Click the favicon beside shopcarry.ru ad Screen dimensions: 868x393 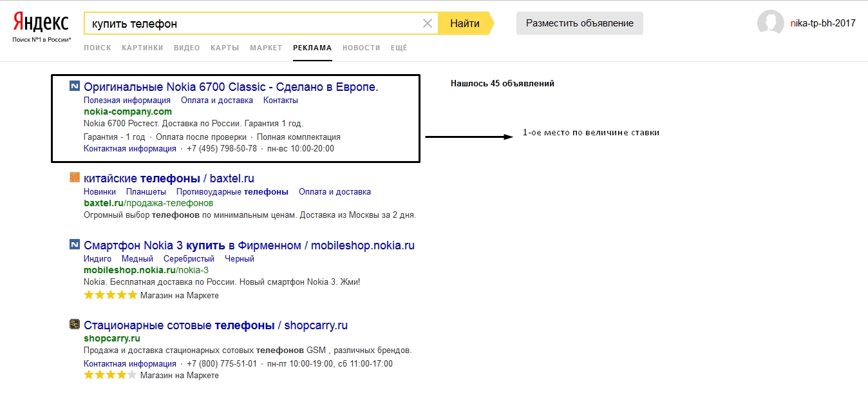(74, 325)
